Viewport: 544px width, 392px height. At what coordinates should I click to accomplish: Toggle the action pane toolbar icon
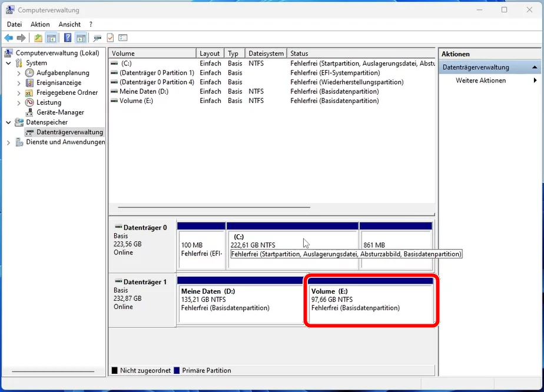point(81,38)
